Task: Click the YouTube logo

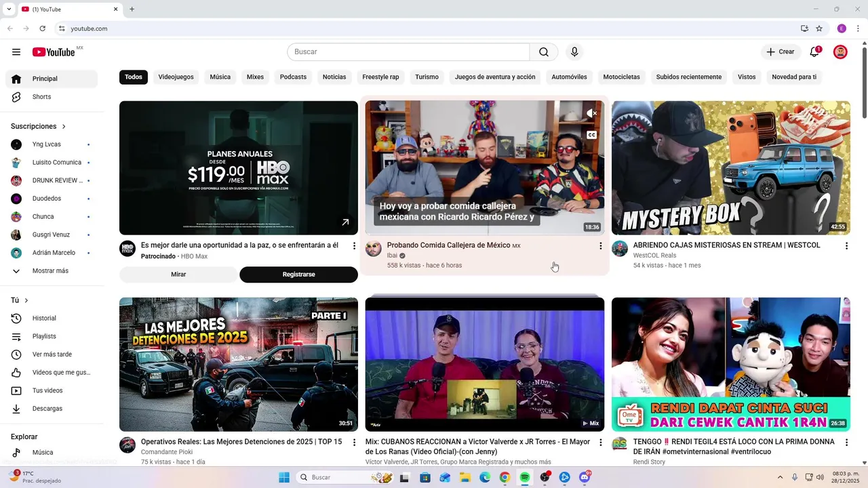Action: (54, 52)
